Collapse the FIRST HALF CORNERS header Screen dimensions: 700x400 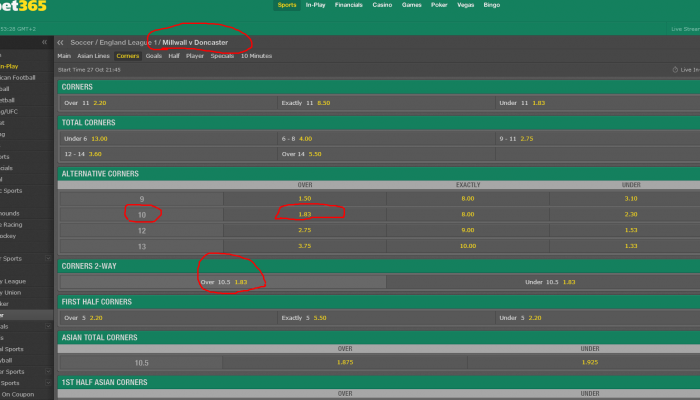(379, 302)
